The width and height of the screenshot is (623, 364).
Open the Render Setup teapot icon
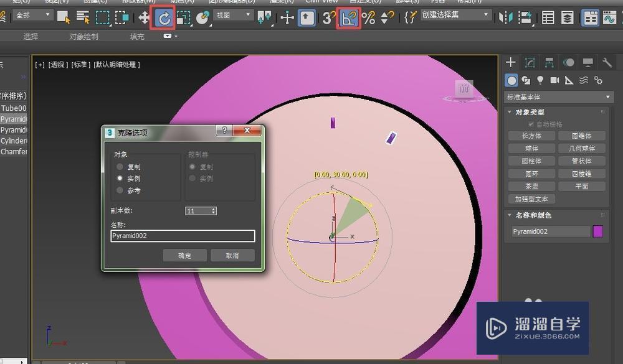622,17
